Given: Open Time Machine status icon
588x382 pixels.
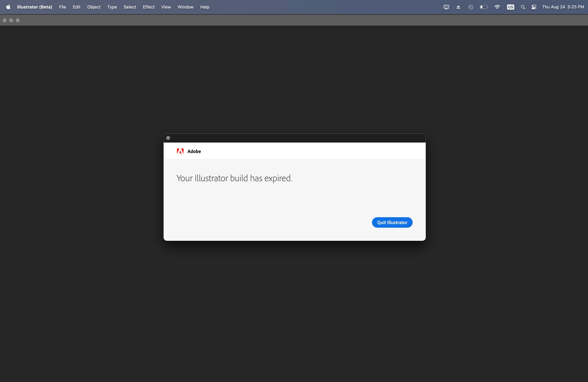Looking at the screenshot, I should tap(471, 7).
